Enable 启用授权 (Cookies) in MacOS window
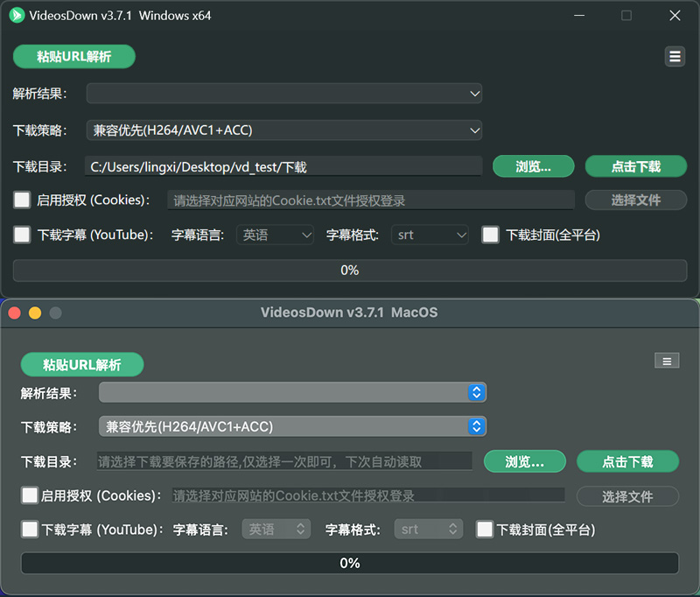700x597 pixels. [x=30, y=495]
